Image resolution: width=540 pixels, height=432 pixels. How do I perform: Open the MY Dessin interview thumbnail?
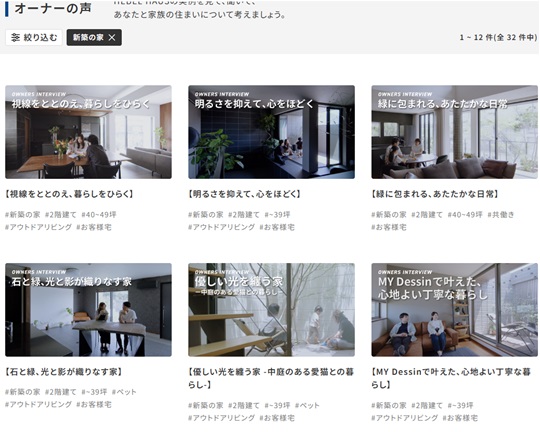[x=455, y=310]
